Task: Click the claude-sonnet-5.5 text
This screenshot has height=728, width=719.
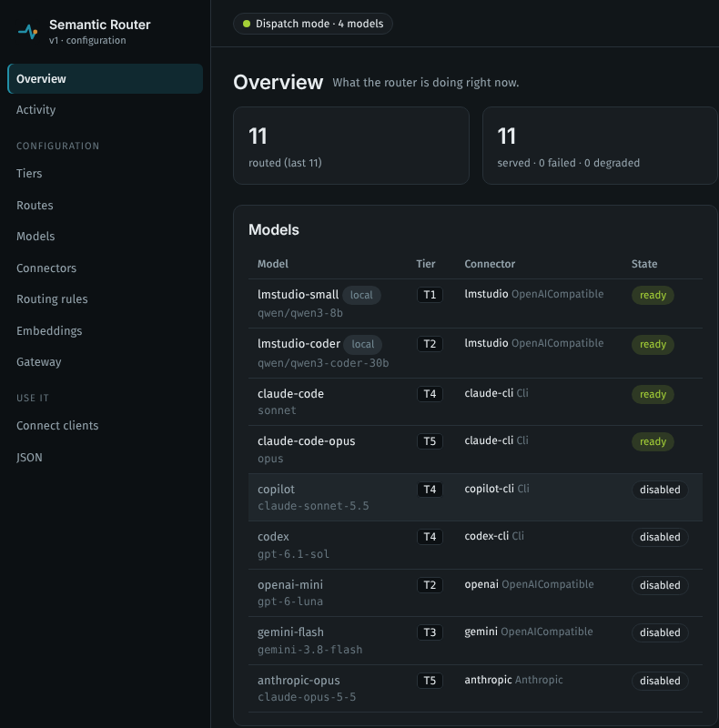Action: click(313, 506)
